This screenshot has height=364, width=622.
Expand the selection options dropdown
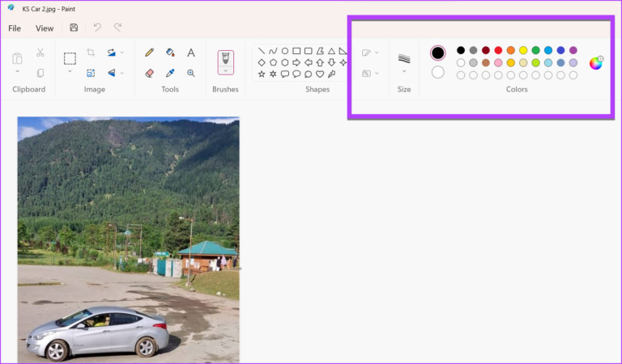pos(70,71)
